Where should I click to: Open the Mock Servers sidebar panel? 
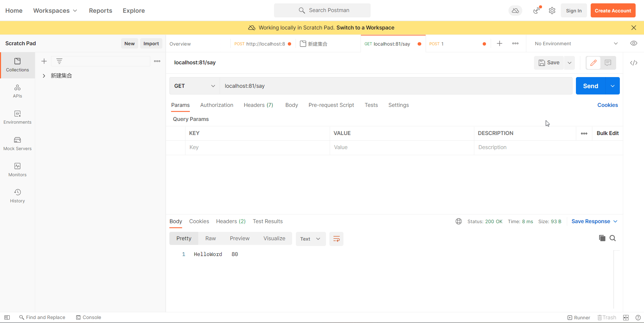[x=17, y=144]
